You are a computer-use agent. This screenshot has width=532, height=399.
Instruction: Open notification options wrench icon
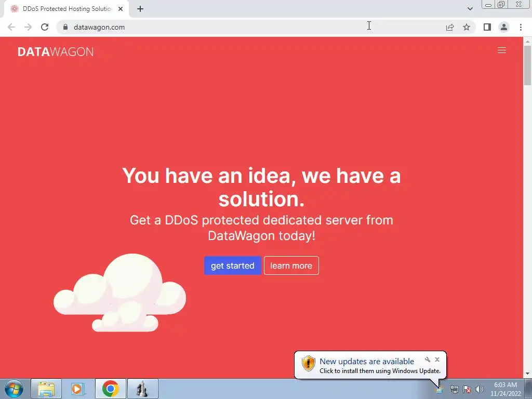coord(428,360)
